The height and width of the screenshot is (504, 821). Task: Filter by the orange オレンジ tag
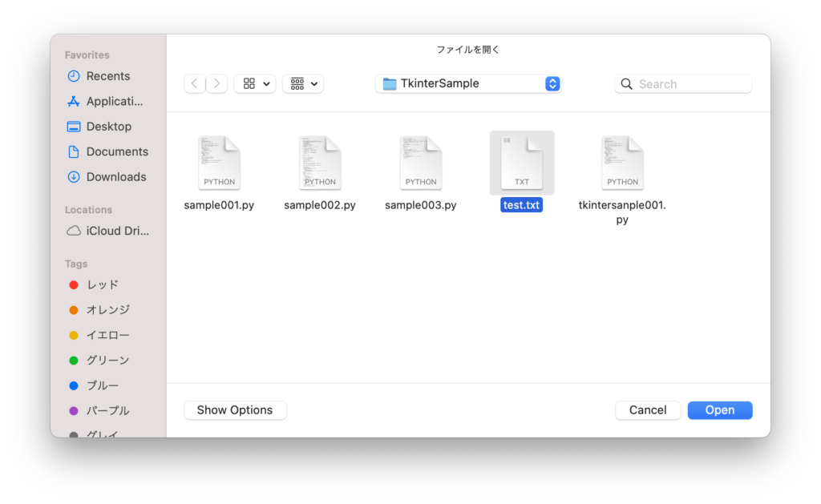coord(99,310)
